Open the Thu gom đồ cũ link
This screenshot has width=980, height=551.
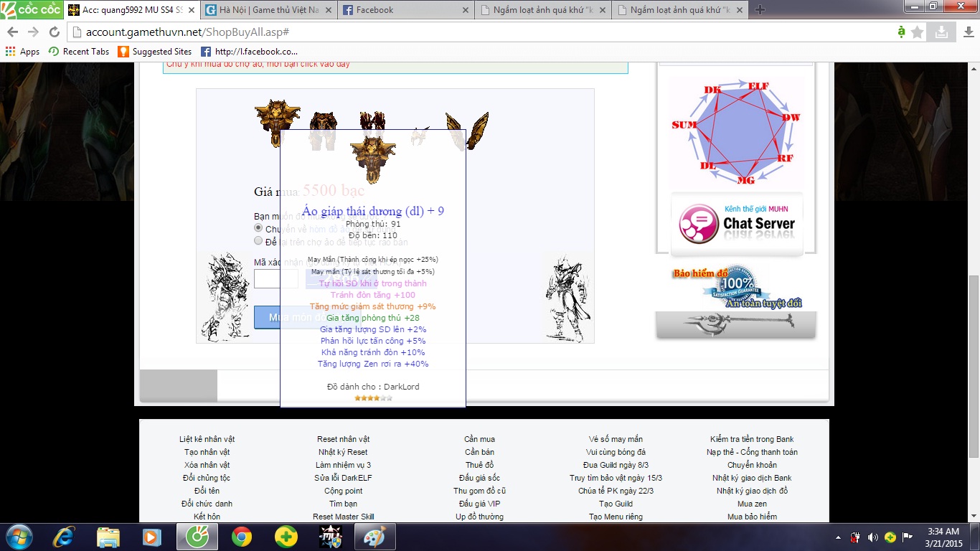pos(479,491)
